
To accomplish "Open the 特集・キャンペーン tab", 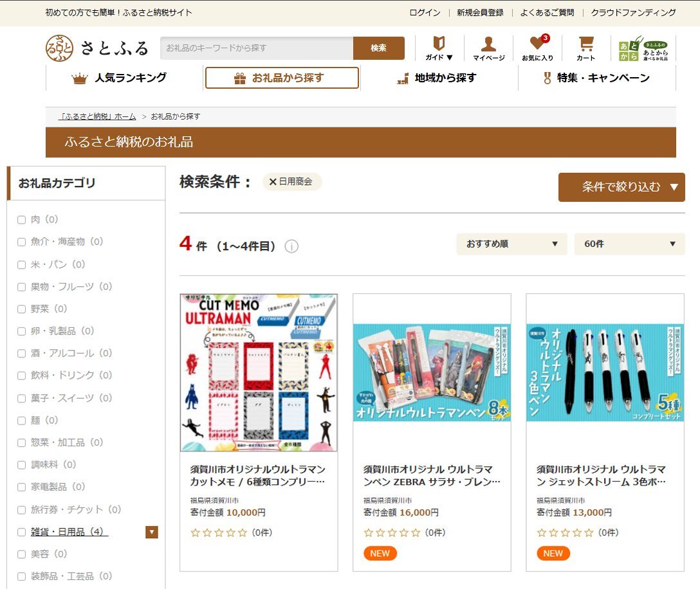I will pos(597,78).
